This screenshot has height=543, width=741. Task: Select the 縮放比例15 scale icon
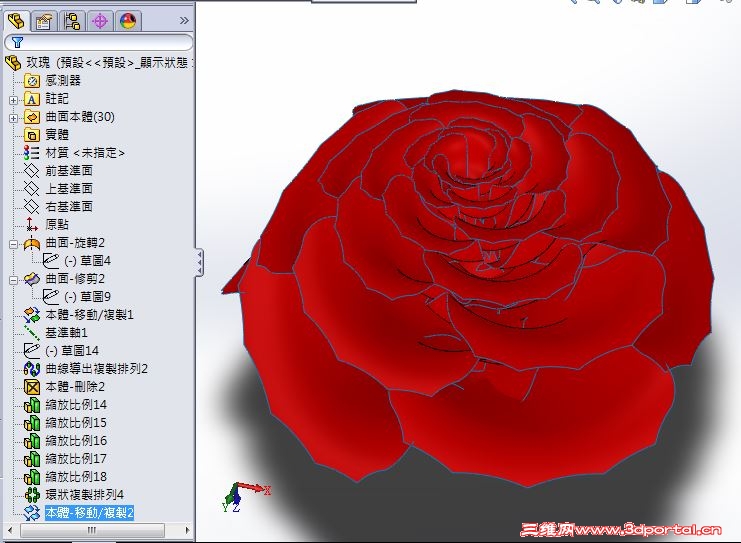(32, 423)
